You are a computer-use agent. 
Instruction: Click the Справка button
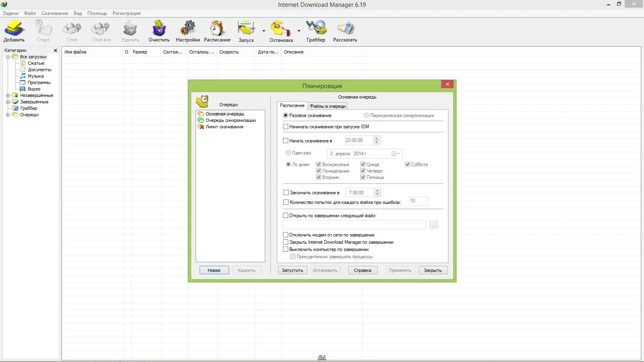pyautogui.click(x=363, y=270)
